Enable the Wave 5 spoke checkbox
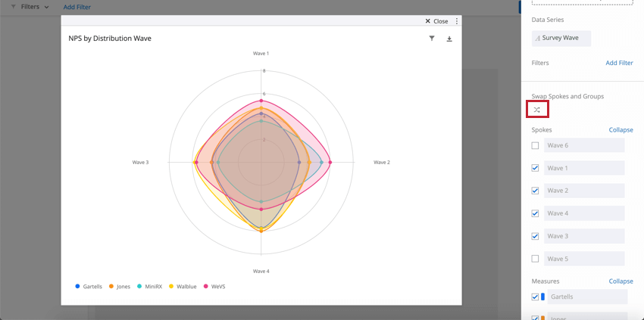This screenshot has height=320, width=644. coord(536,259)
